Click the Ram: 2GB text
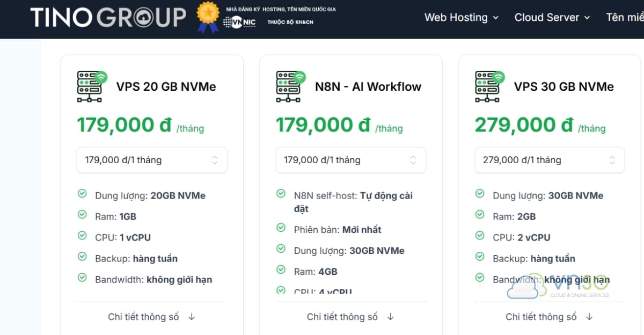This screenshot has height=335, width=644. (514, 217)
